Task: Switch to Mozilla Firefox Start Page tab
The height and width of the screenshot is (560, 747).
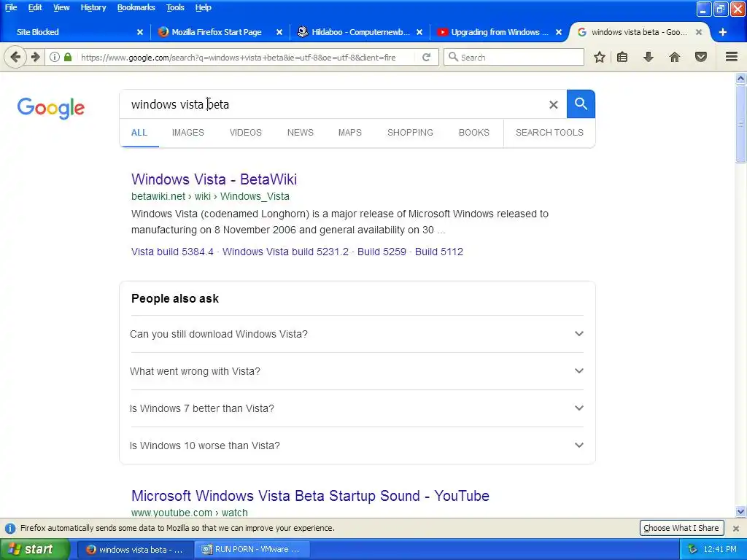Action: coord(216,32)
